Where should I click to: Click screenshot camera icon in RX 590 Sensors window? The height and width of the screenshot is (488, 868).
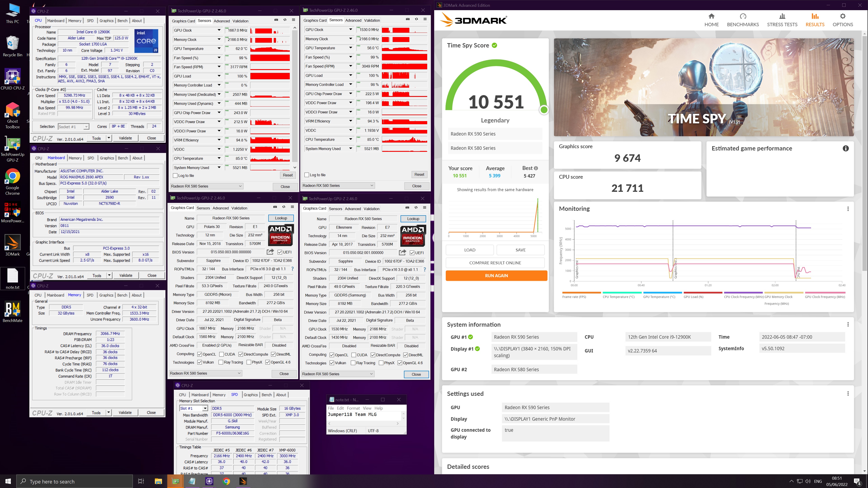coord(276,20)
